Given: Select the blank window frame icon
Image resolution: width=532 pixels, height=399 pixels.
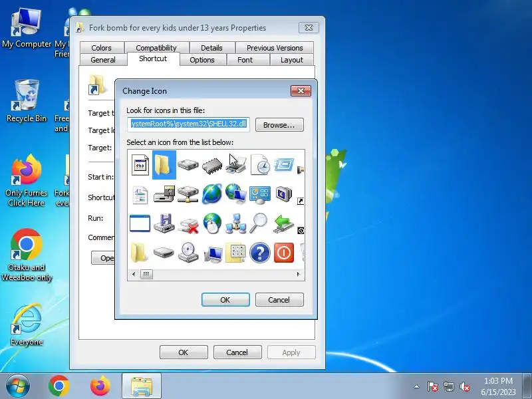Looking at the screenshot, I should click(140, 224).
